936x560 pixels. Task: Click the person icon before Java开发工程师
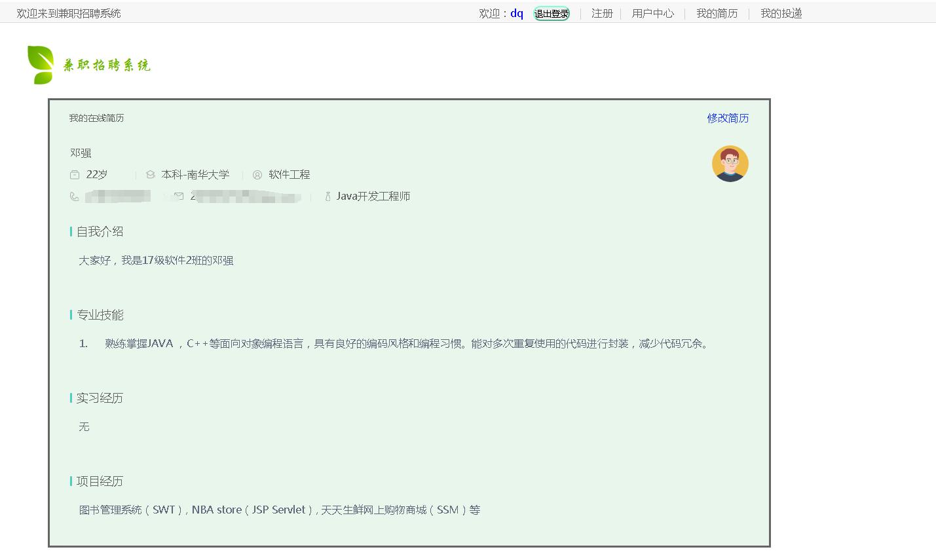[x=327, y=196]
